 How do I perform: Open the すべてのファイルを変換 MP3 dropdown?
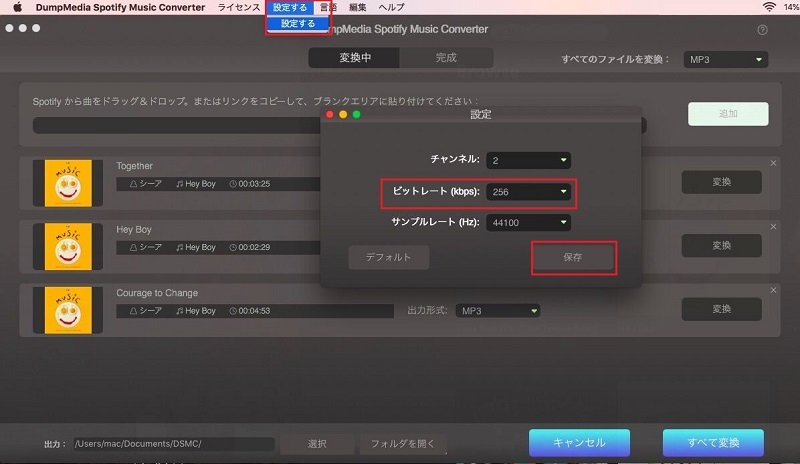tap(726, 60)
